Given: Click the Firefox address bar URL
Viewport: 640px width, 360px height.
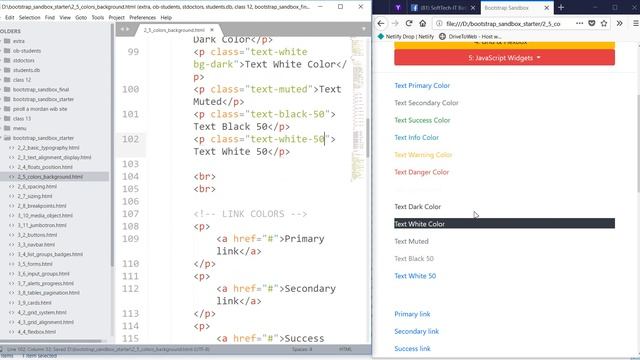Looking at the screenshot, I should tap(503, 24).
